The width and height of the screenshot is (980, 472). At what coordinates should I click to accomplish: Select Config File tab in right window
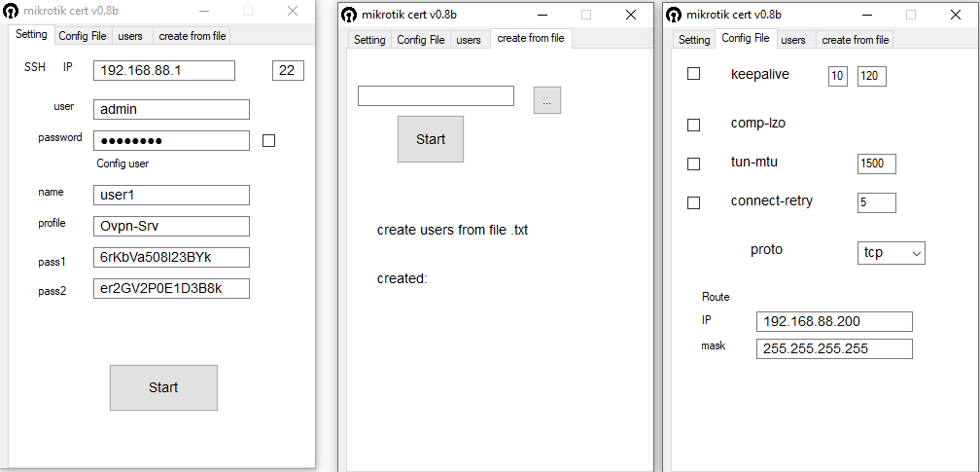pos(746,38)
